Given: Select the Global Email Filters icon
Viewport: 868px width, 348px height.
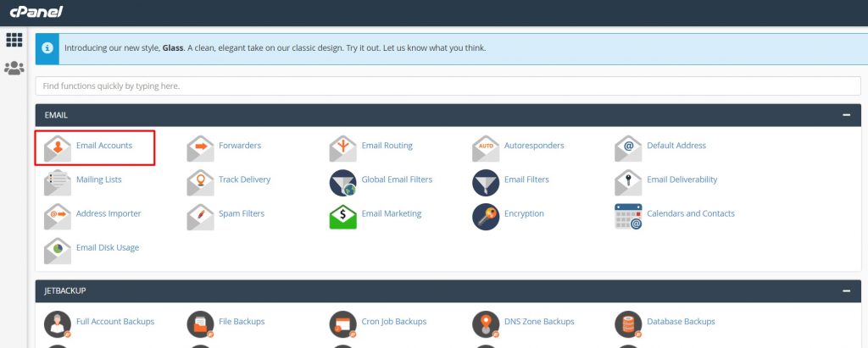Looking at the screenshot, I should 343,181.
